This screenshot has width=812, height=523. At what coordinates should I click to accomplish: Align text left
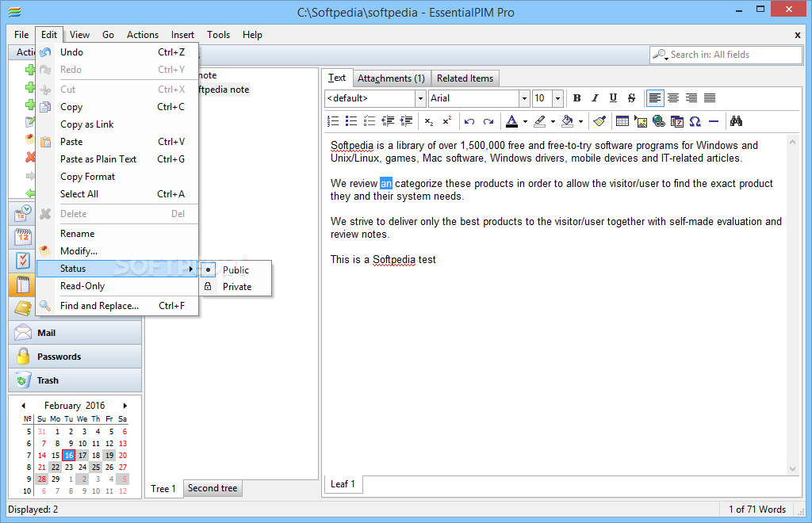[654, 97]
